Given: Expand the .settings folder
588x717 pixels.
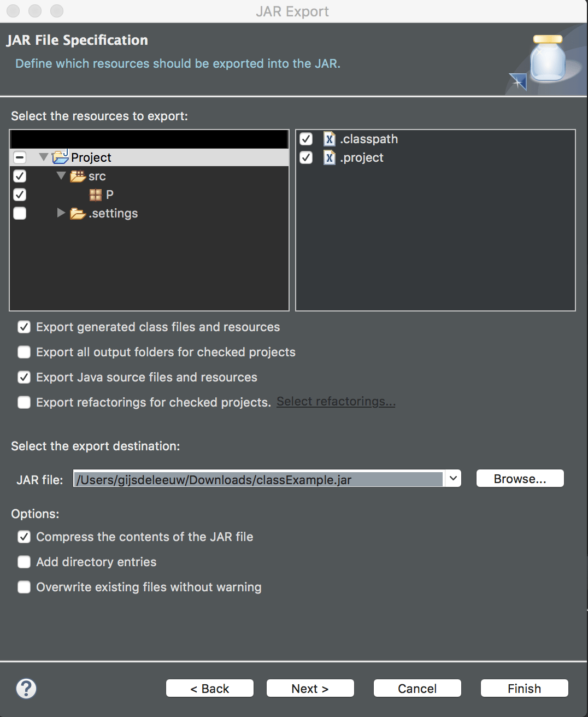Looking at the screenshot, I should tap(60, 213).
